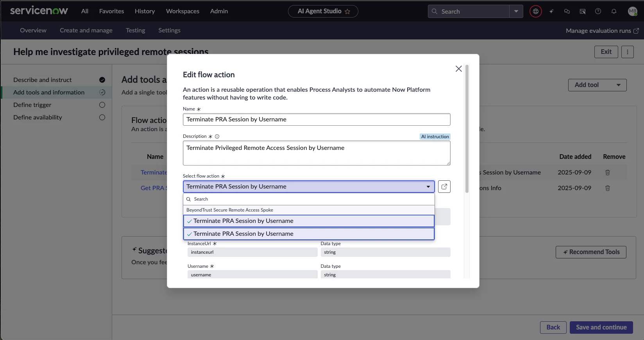Click the Description info icon
The image size is (644, 340).
pyautogui.click(x=217, y=137)
